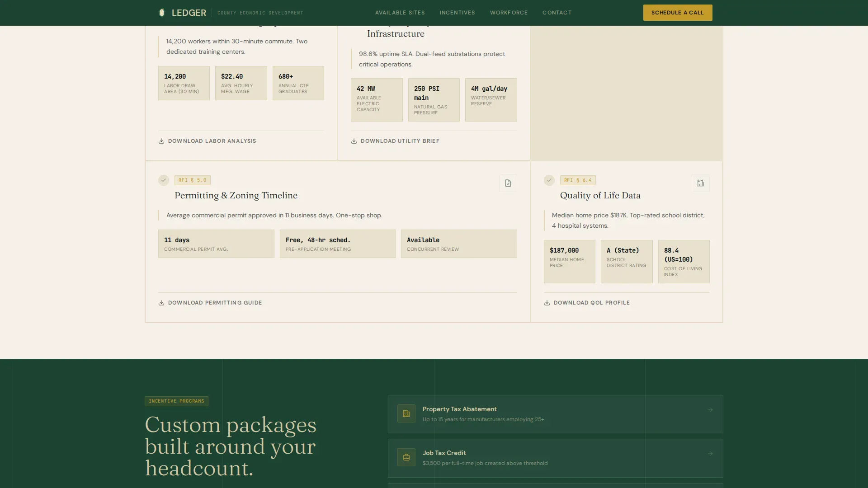
Task: Click the Ledger logo icon
Action: coord(162,13)
